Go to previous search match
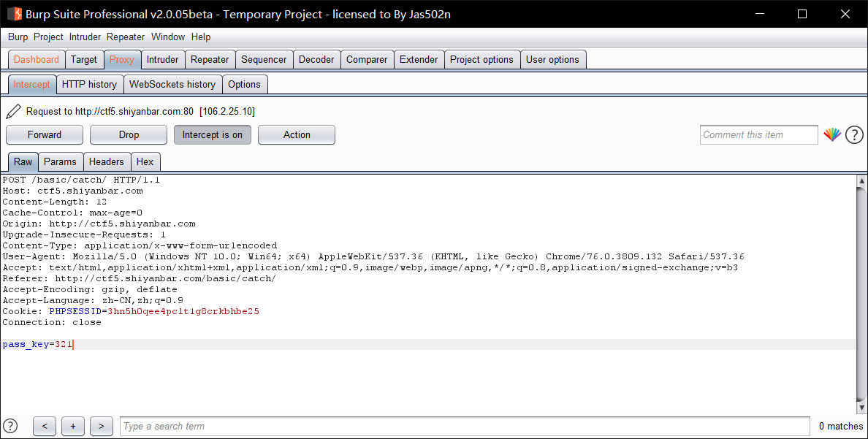868x439 pixels. pos(45,427)
